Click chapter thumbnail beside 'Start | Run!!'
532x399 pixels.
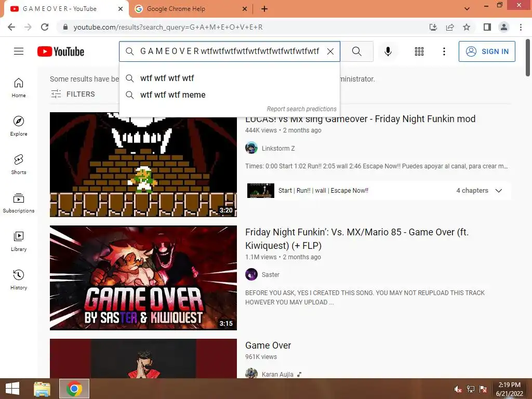(261, 190)
